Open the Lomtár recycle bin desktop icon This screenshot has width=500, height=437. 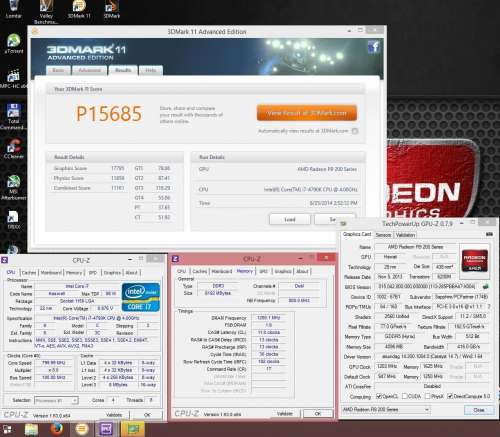pyautogui.click(x=13, y=9)
